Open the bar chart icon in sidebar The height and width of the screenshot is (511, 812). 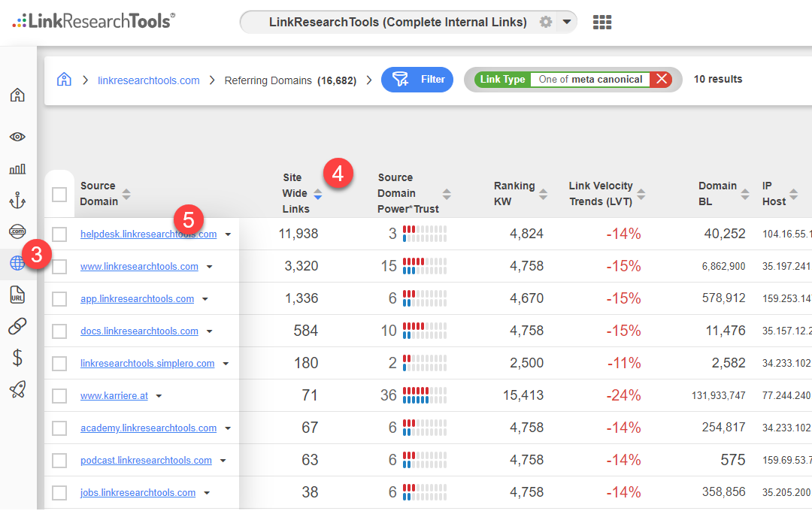(x=17, y=169)
